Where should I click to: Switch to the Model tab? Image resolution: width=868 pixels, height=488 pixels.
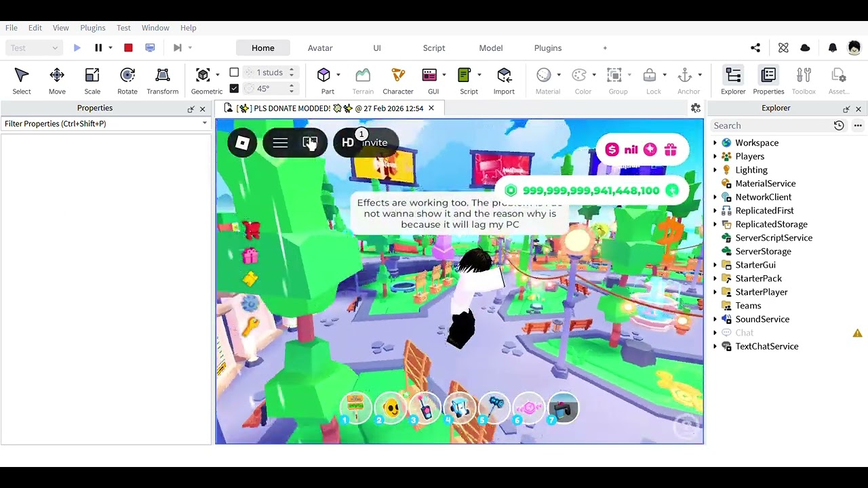click(491, 48)
